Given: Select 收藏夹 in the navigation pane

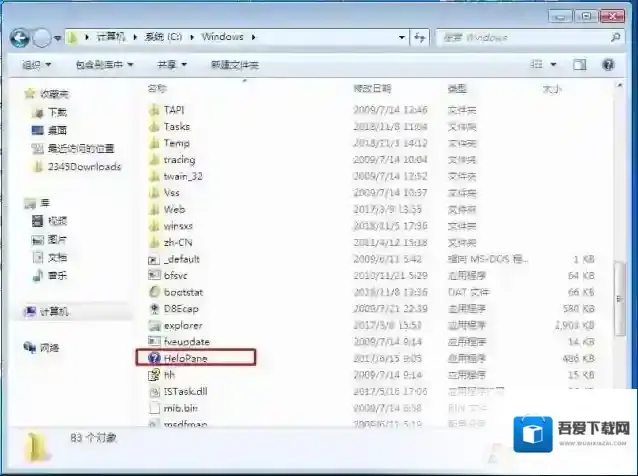Looking at the screenshot, I should (54, 94).
